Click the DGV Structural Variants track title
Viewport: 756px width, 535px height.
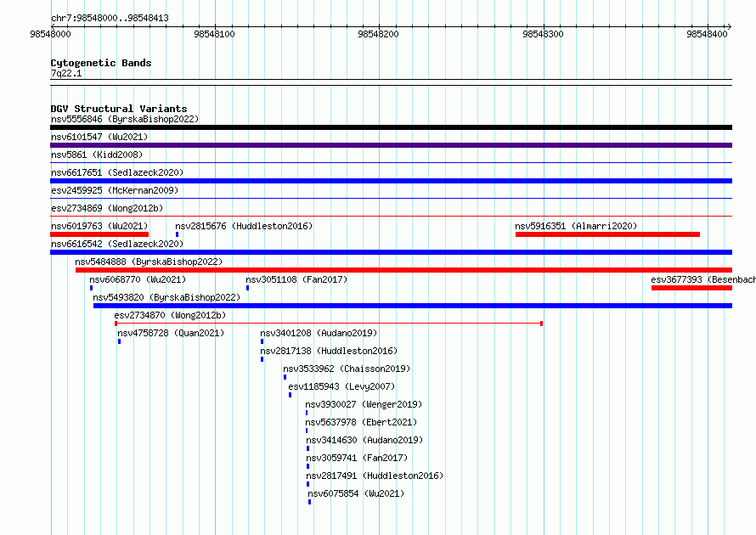click(x=119, y=109)
